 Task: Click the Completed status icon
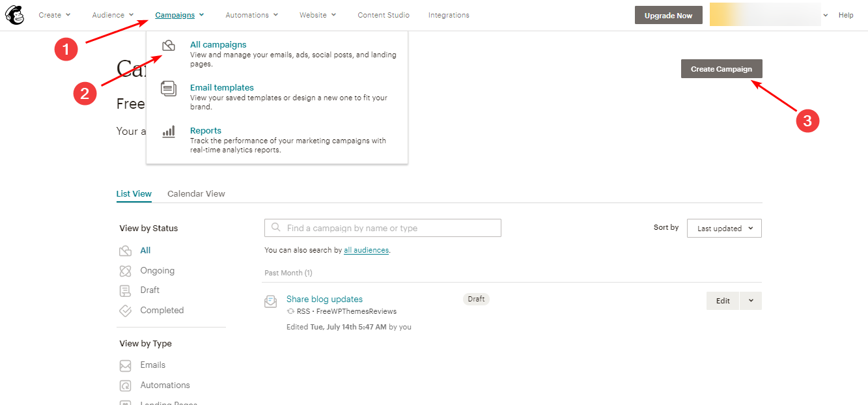(x=126, y=311)
